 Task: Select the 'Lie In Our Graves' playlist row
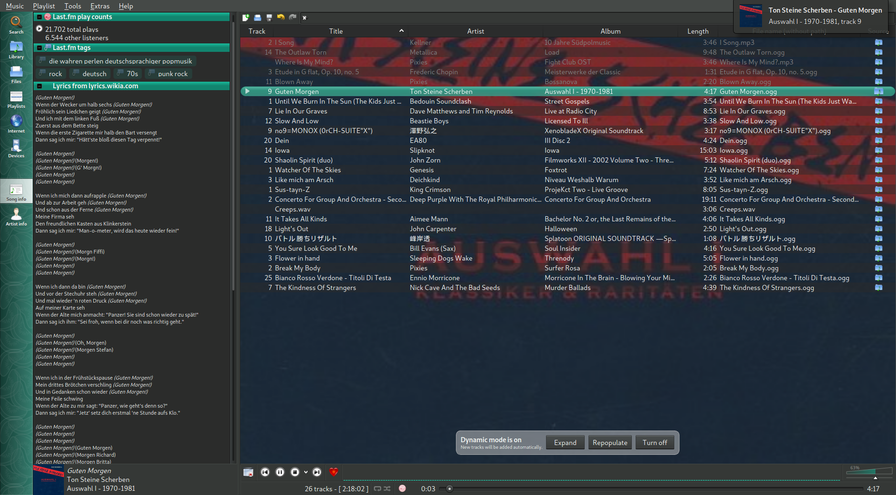coord(565,111)
